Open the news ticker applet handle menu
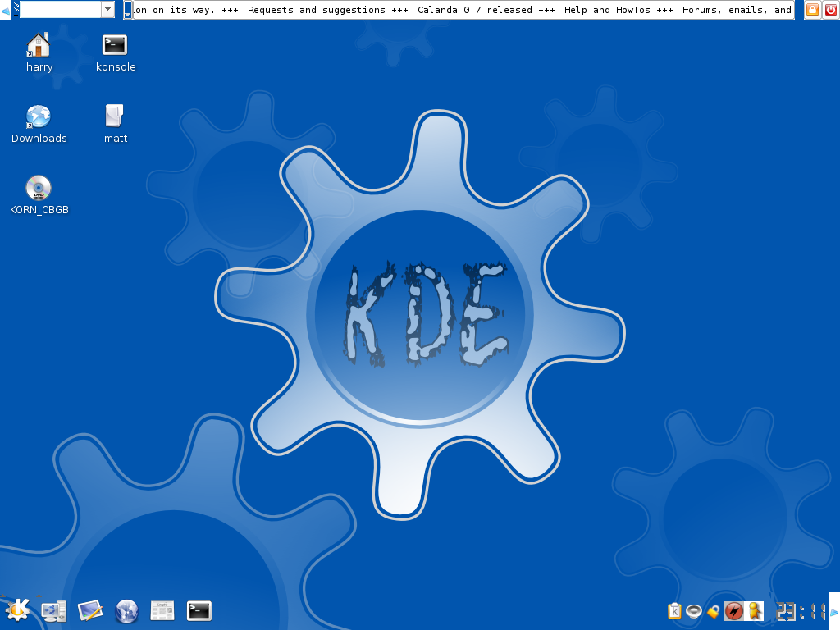 (x=127, y=10)
